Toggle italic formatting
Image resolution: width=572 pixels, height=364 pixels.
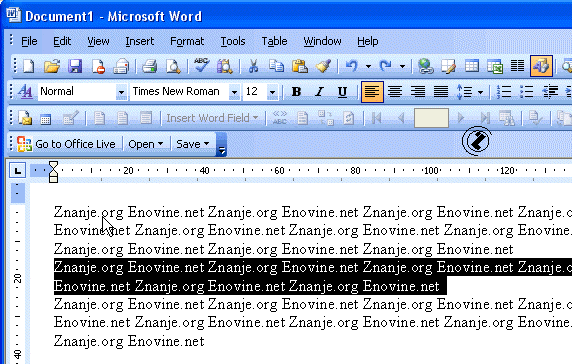click(319, 92)
